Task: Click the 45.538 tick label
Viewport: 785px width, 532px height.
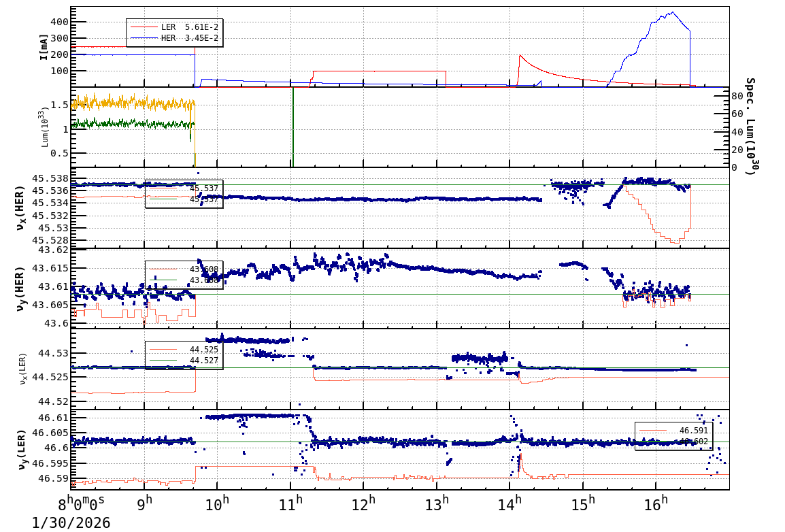Action: coord(50,178)
